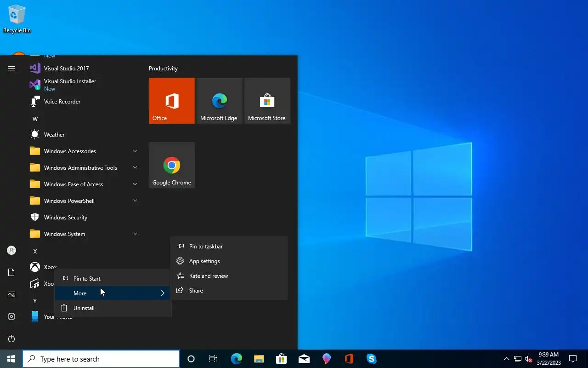Open the Microsoft Store tile
The width and height of the screenshot is (588, 368).
(x=267, y=101)
